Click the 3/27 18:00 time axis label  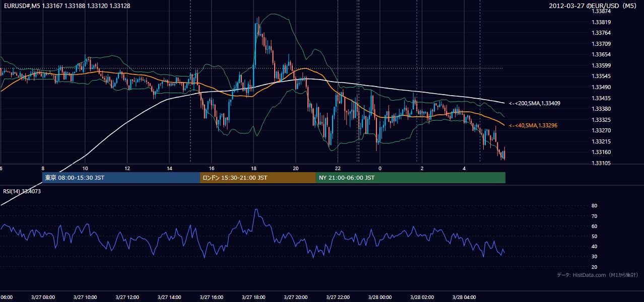click(x=253, y=297)
